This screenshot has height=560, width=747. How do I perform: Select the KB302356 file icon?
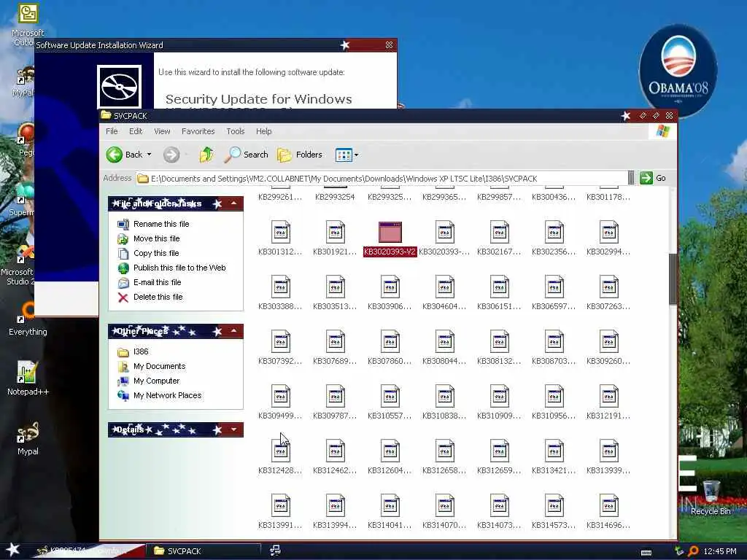(554, 233)
